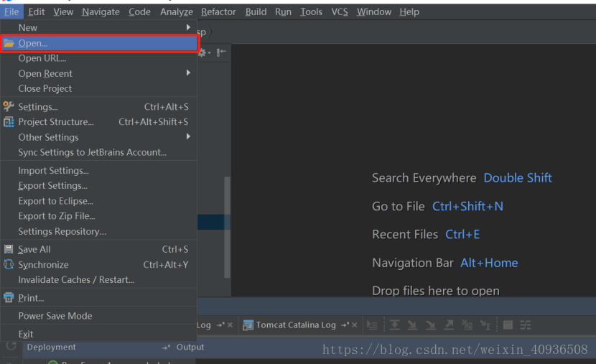Choose Close Project from File menu
Viewport: 596px width, 364px height.
[45, 88]
